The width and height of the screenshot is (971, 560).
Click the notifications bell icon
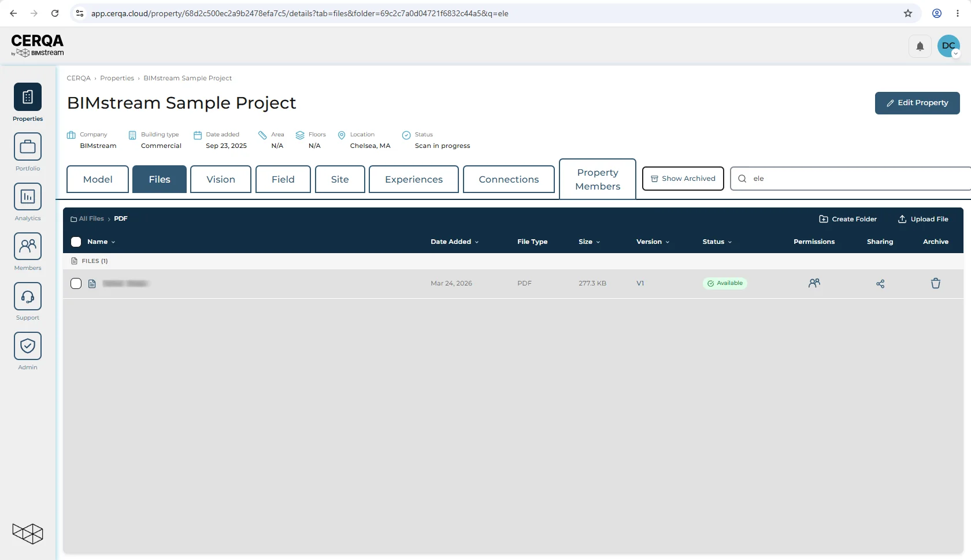(x=920, y=46)
